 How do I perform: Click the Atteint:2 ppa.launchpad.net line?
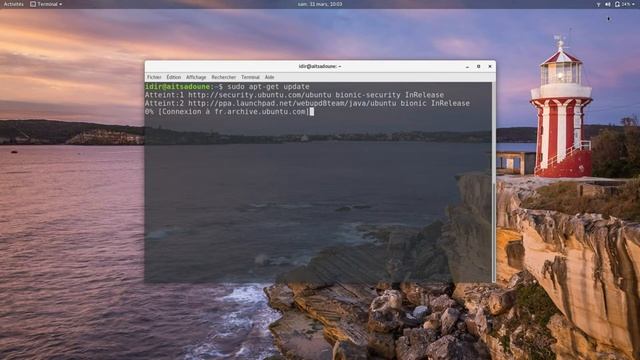(307, 103)
